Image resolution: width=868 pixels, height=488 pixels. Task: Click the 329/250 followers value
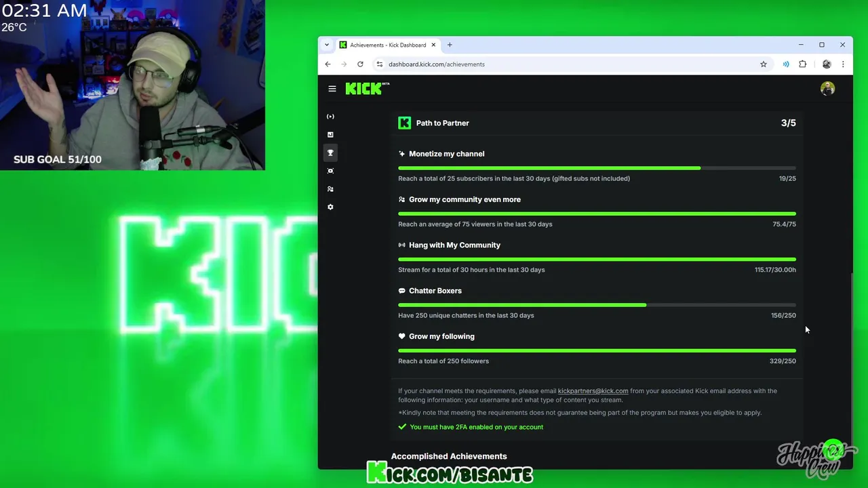783,361
